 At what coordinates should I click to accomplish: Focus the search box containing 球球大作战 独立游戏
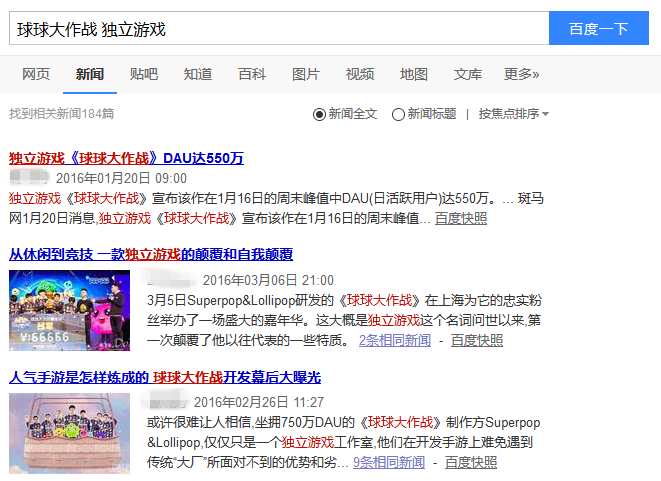(279, 28)
